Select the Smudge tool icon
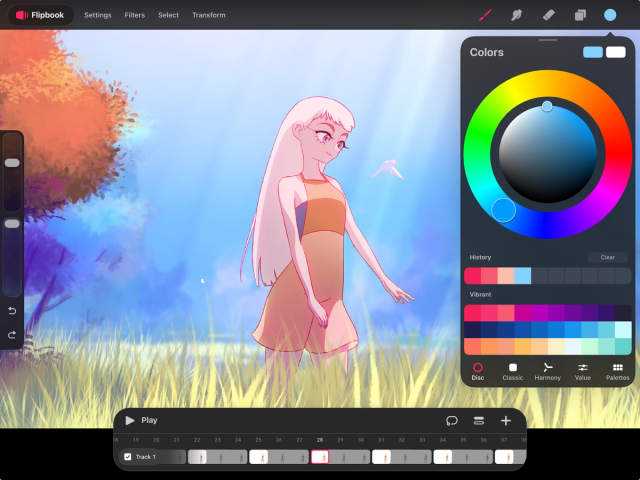This screenshot has height=480, width=640. (x=516, y=15)
